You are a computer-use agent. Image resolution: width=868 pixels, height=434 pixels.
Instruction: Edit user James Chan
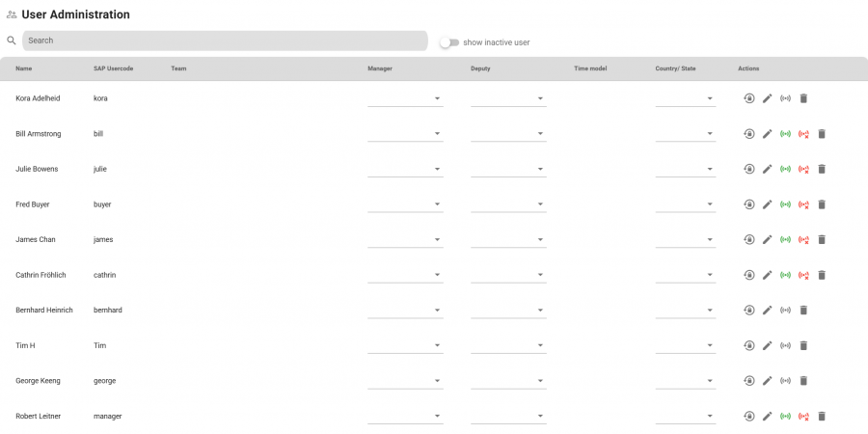click(x=767, y=240)
